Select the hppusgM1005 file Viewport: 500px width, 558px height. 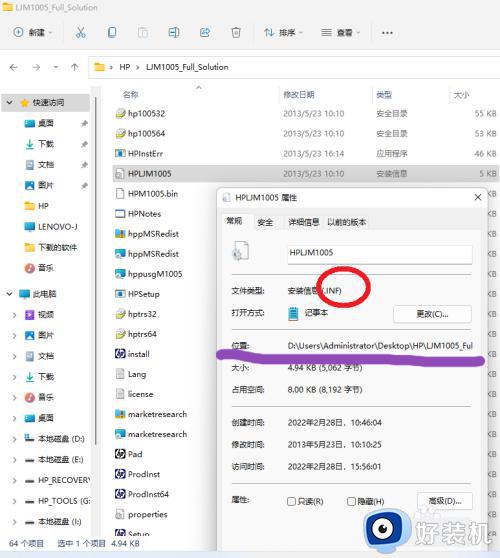pyautogui.click(x=154, y=274)
